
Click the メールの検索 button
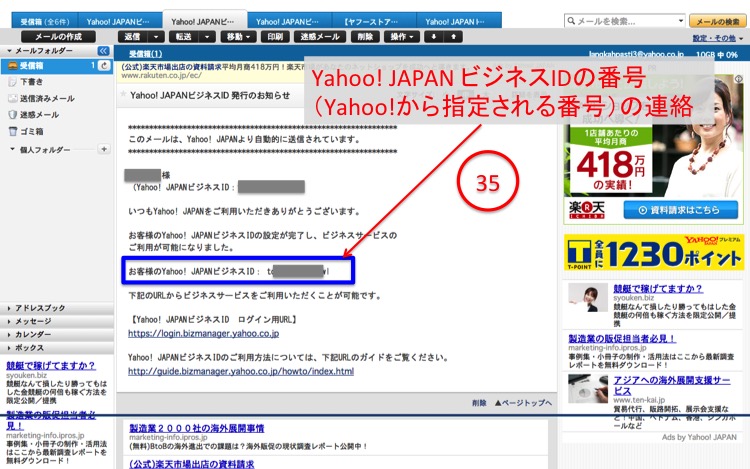pos(717,22)
